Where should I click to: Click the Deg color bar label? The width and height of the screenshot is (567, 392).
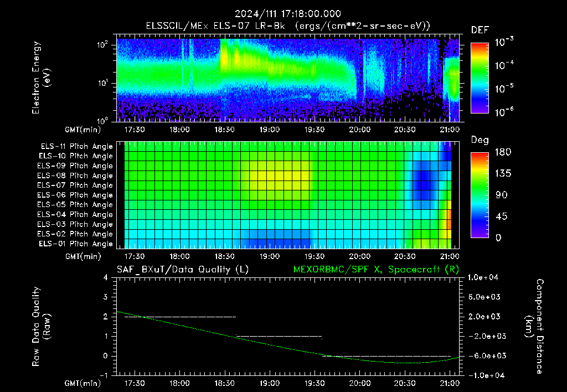click(x=480, y=140)
